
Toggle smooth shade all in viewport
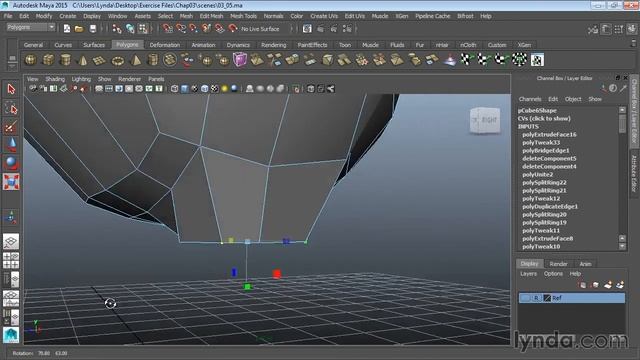184,89
